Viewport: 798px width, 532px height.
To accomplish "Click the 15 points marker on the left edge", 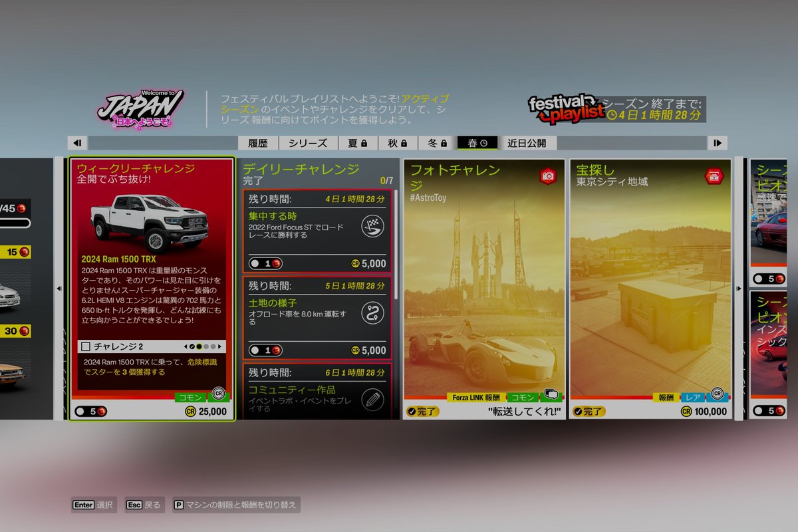I will pyautogui.click(x=15, y=252).
